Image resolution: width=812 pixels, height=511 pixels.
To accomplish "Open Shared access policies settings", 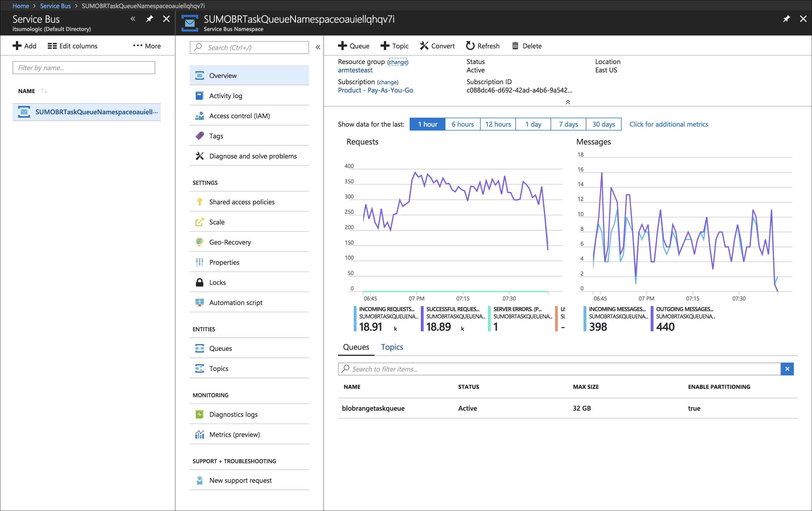I will 243,201.
